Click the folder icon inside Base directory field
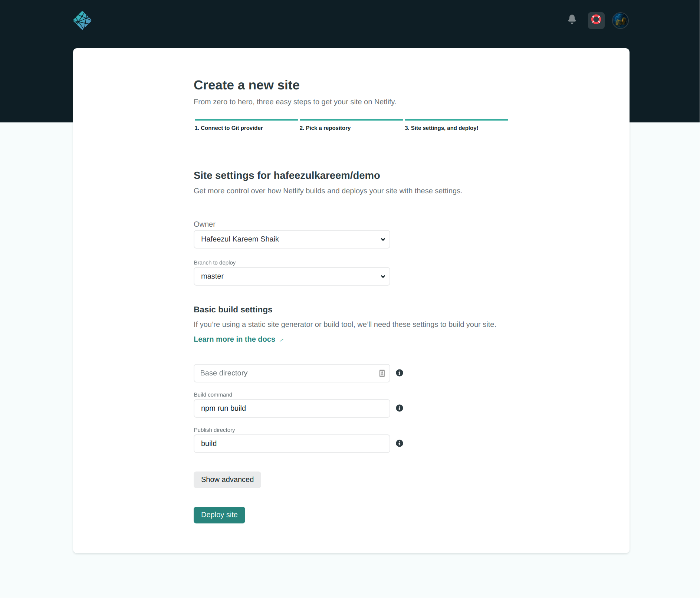 coord(382,373)
